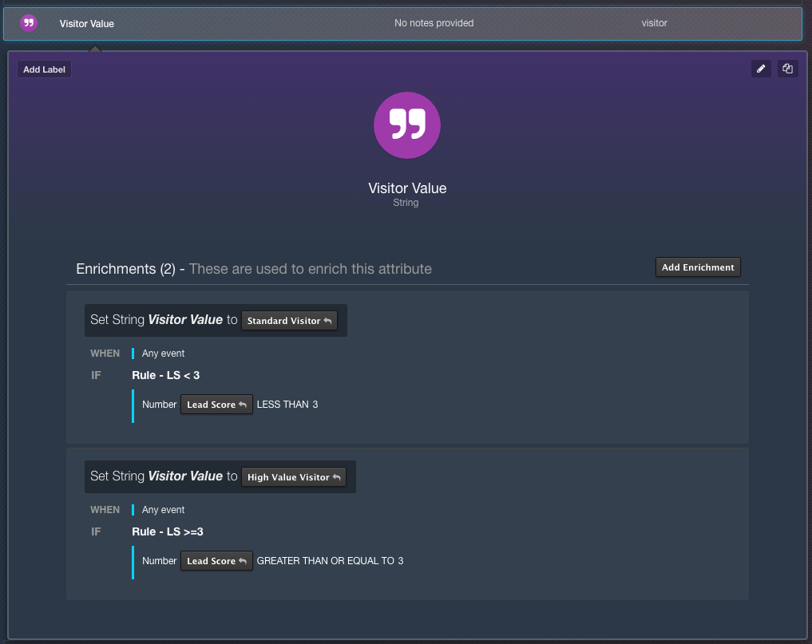Click Lead Score in the LESS THAN rule

[x=216, y=405]
